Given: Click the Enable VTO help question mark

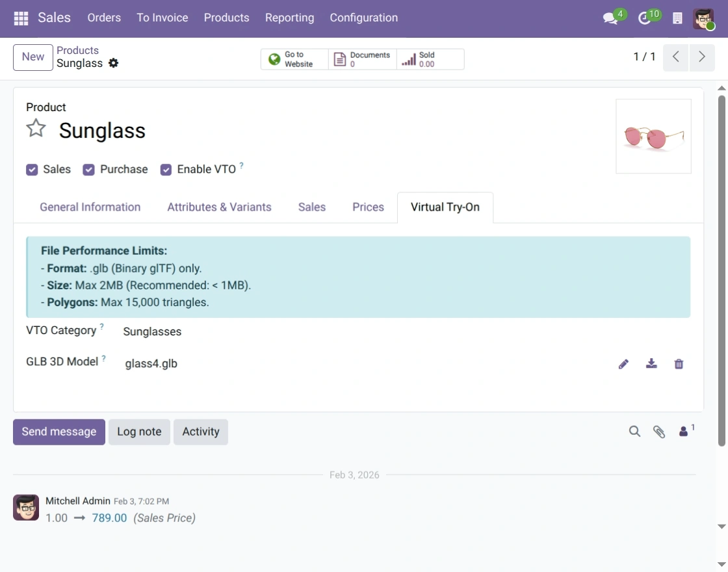Looking at the screenshot, I should pyautogui.click(x=241, y=165).
